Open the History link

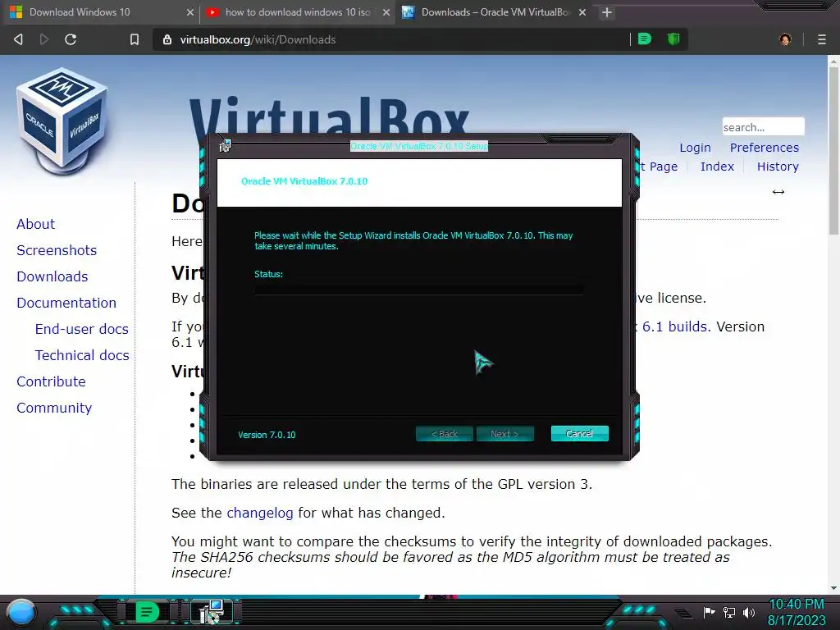(x=778, y=166)
